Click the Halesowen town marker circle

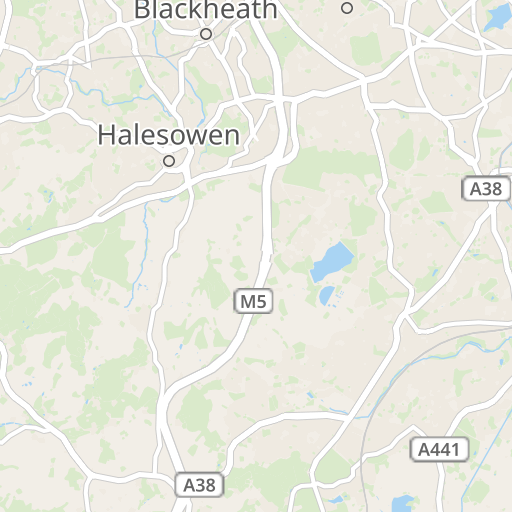click(169, 161)
